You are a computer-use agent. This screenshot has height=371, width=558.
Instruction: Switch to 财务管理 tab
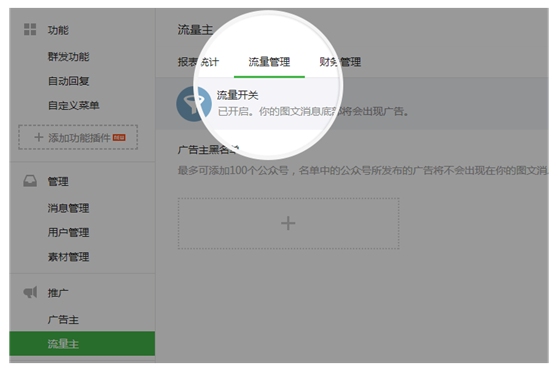point(340,62)
